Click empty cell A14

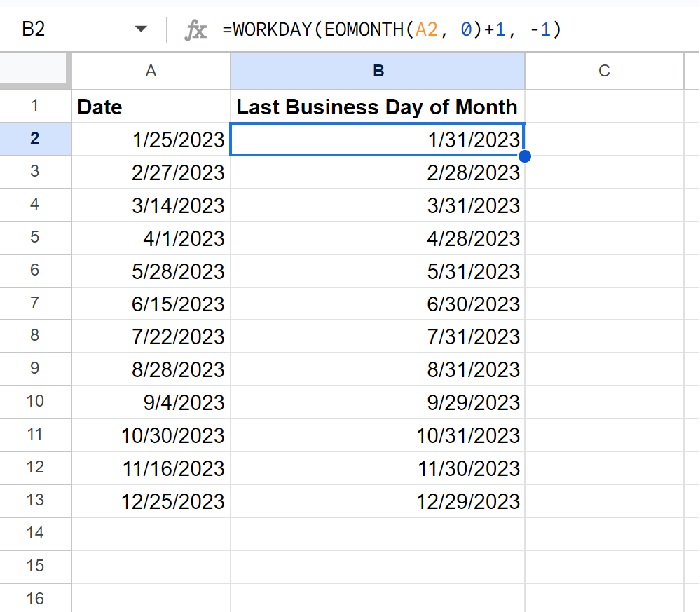coord(151,533)
